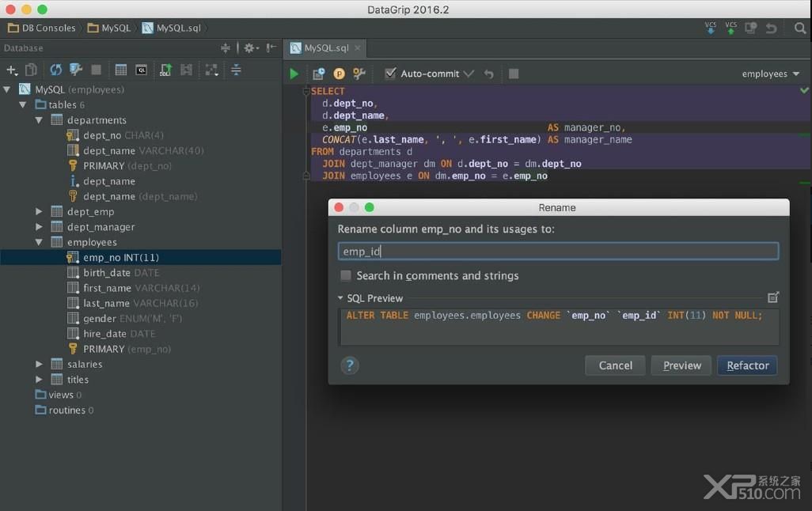Click the Cancel button

coord(615,365)
